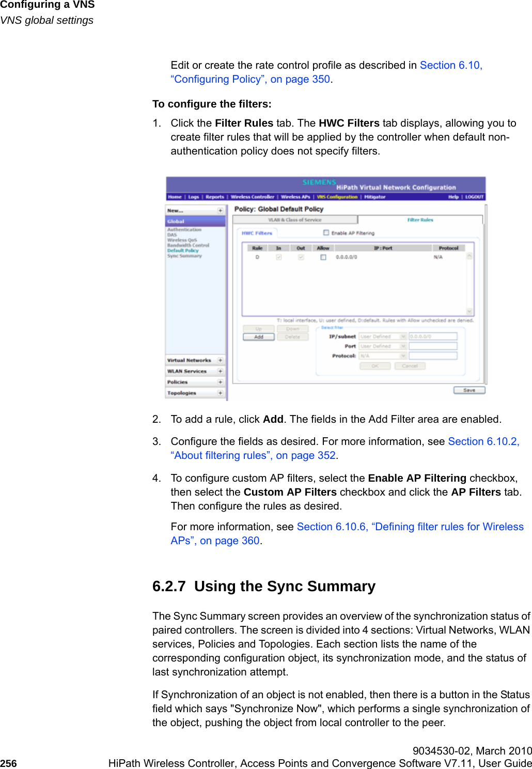
Task: Toggle the In checkbox for rule D
Action: (278, 257)
